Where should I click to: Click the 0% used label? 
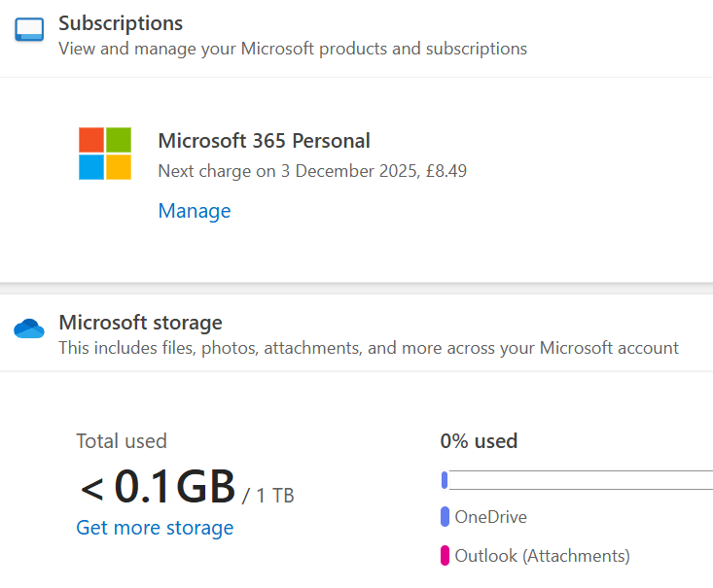479,441
